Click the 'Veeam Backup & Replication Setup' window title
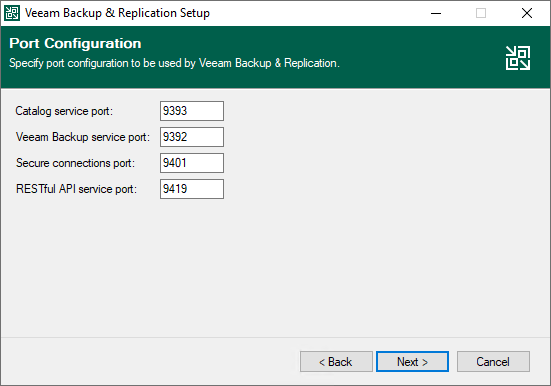551x386 pixels. [x=117, y=13]
